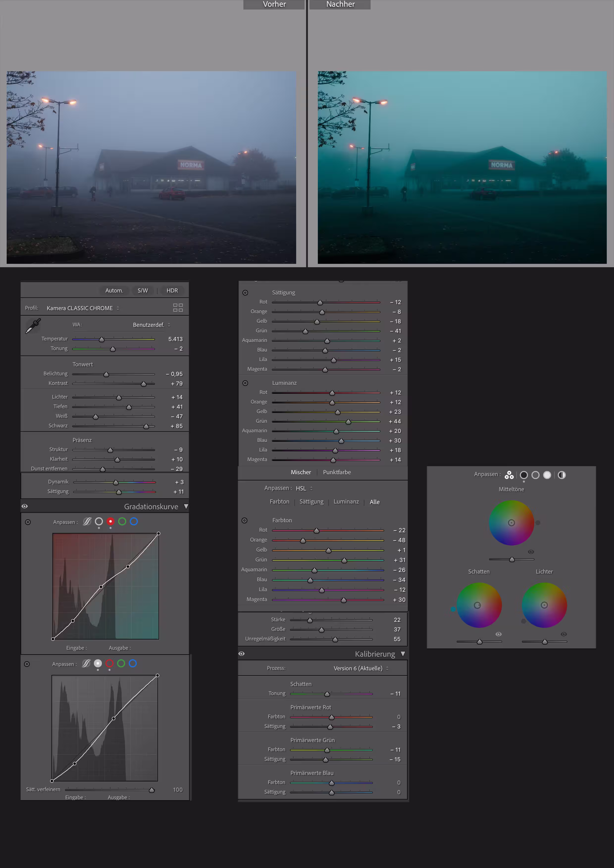Toggle the Gradationskurve panel eye visibility
This screenshot has height=868, width=614.
25,506
